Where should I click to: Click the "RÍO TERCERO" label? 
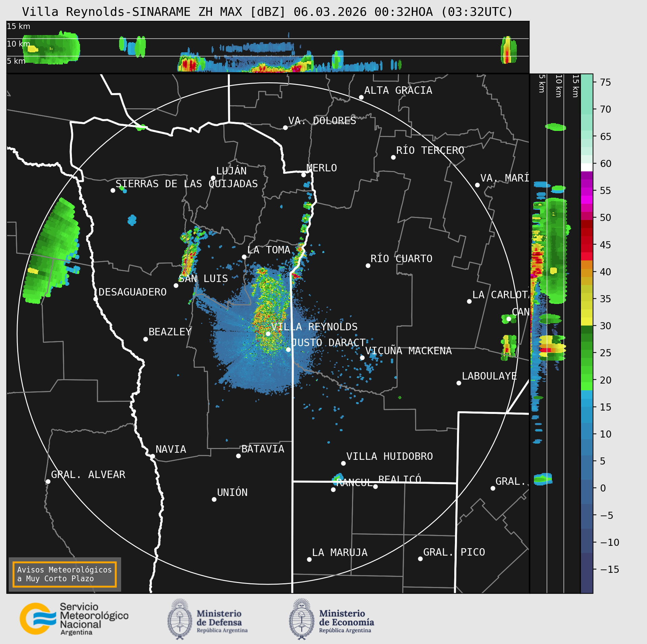tap(430, 150)
